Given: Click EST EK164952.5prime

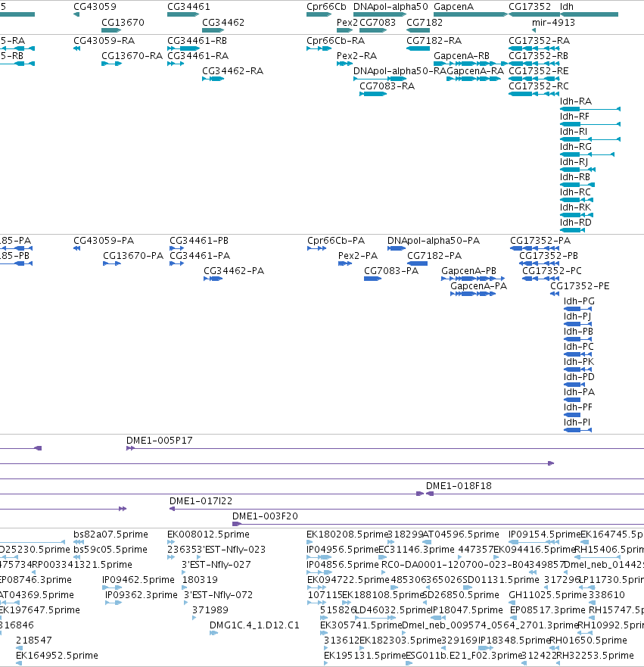Looking at the screenshot, I should [57, 656].
